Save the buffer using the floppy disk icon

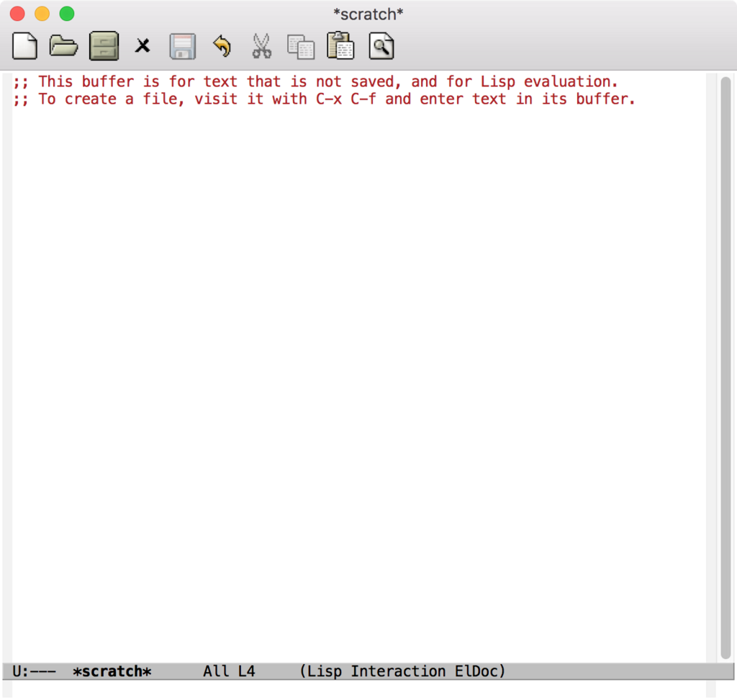point(182,46)
